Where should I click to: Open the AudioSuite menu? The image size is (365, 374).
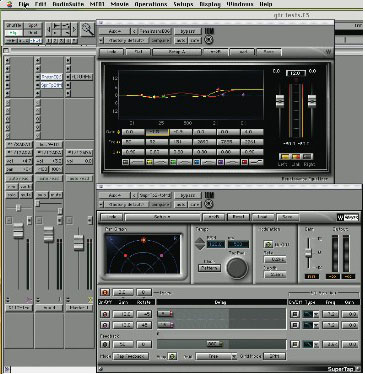pyautogui.click(x=68, y=4)
